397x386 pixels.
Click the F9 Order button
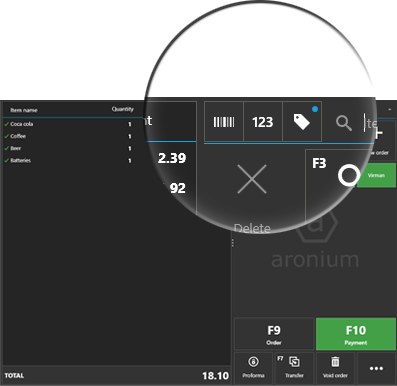point(274,334)
